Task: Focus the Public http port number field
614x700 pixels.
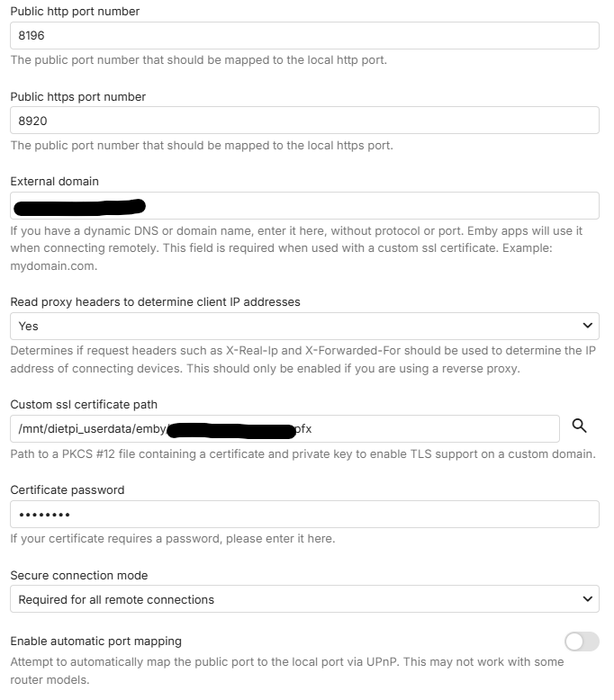Action: click(x=304, y=36)
